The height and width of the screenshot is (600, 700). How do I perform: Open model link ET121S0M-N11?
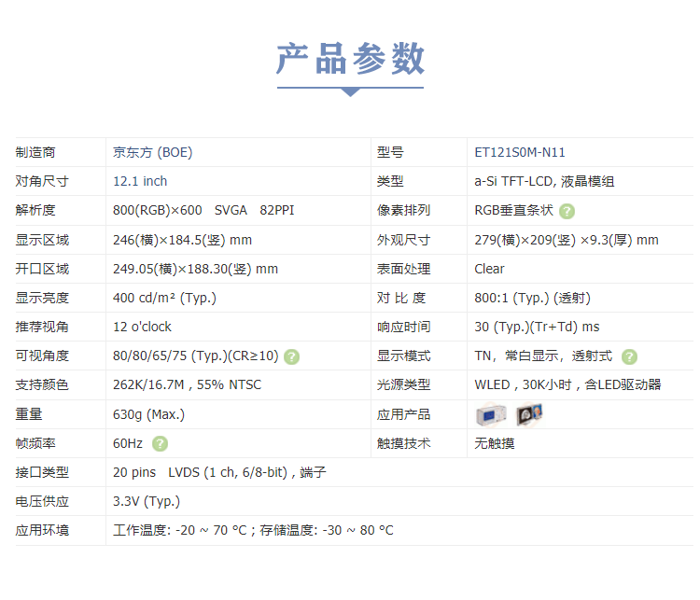[x=520, y=152]
